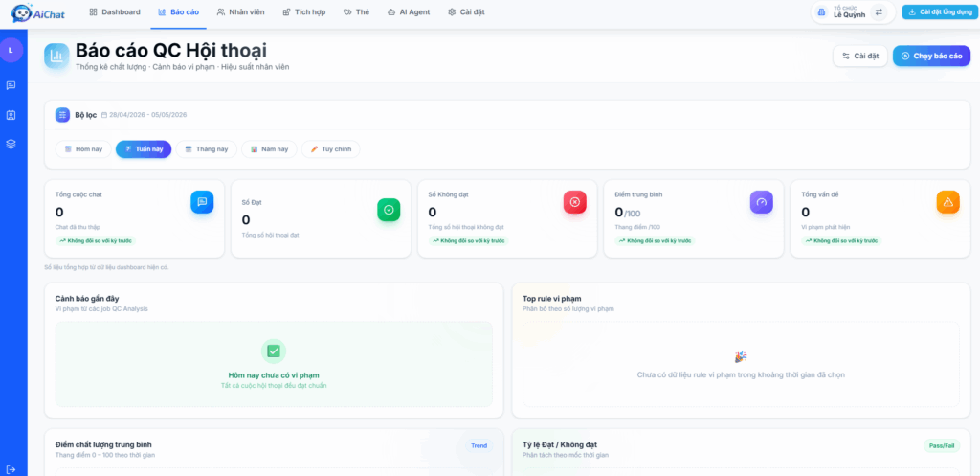The width and height of the screenshot is (980, 476).
Task: Open the layers sidebar icon
Action: point(11,144)
